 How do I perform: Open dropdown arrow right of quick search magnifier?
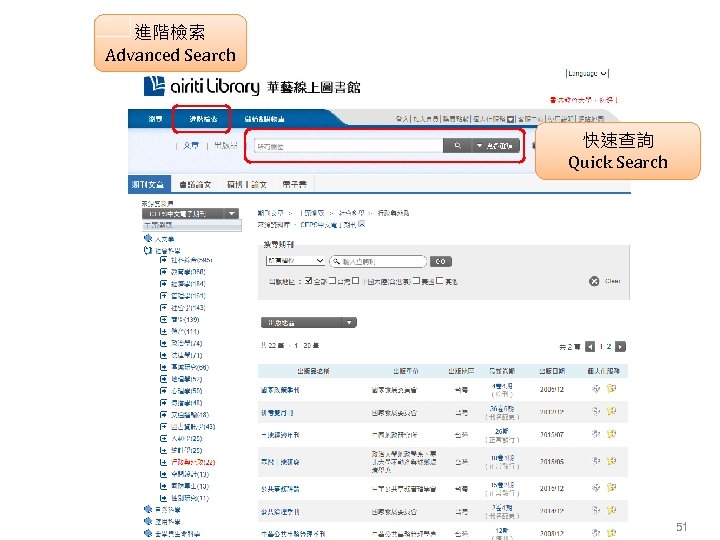(496, 146)
